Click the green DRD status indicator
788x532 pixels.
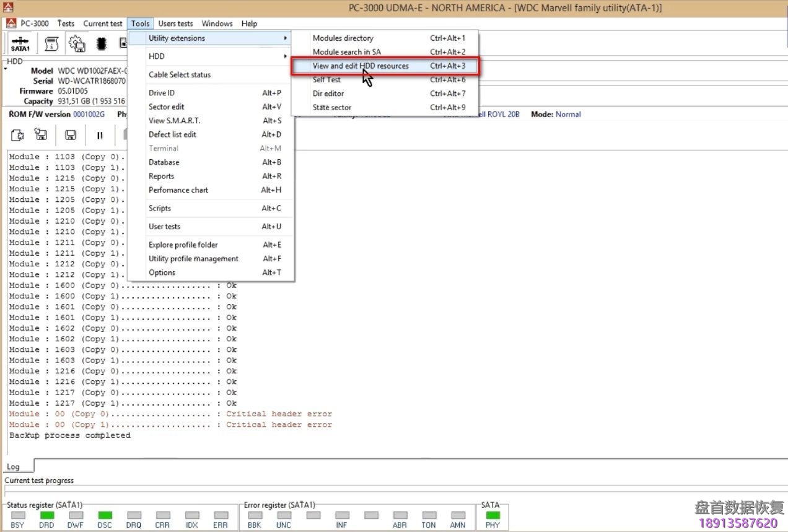click(46, 515)
